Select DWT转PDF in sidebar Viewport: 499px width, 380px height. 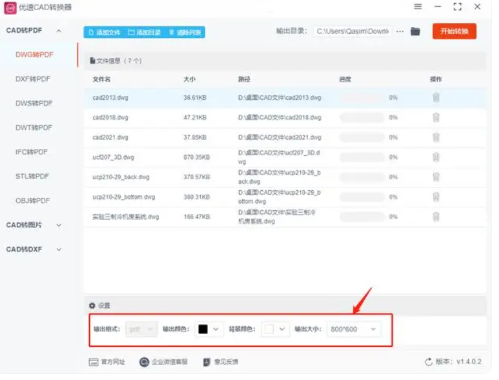(34, 128)
